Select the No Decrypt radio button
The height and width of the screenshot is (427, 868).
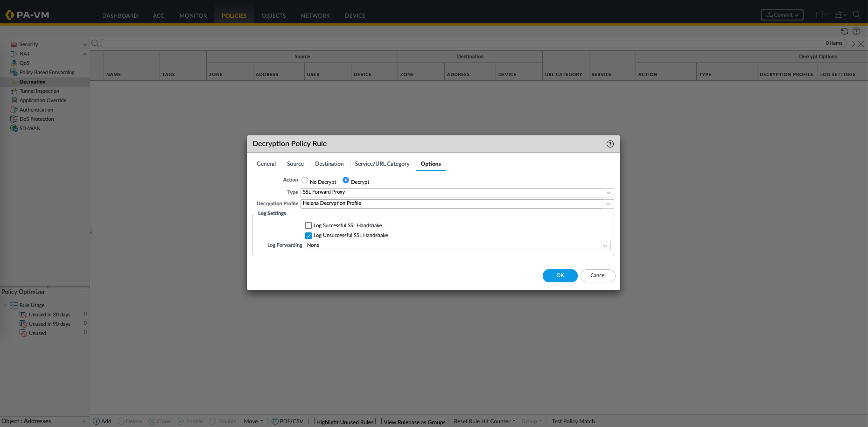[305, 181]
